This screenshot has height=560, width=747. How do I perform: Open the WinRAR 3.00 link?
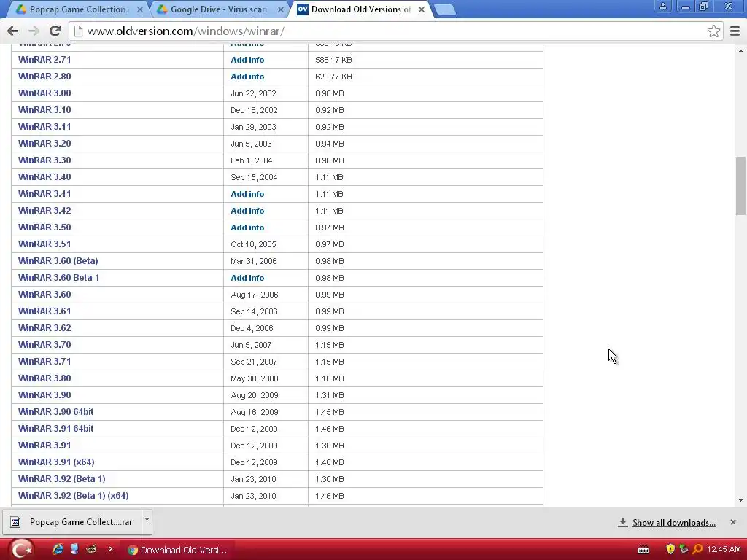(44, 93)
